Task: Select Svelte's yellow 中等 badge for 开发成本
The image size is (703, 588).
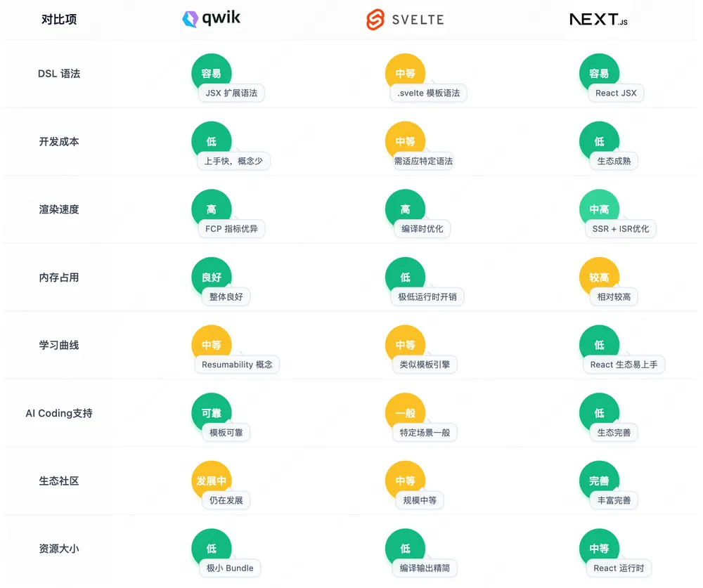Action: (406, 141)
